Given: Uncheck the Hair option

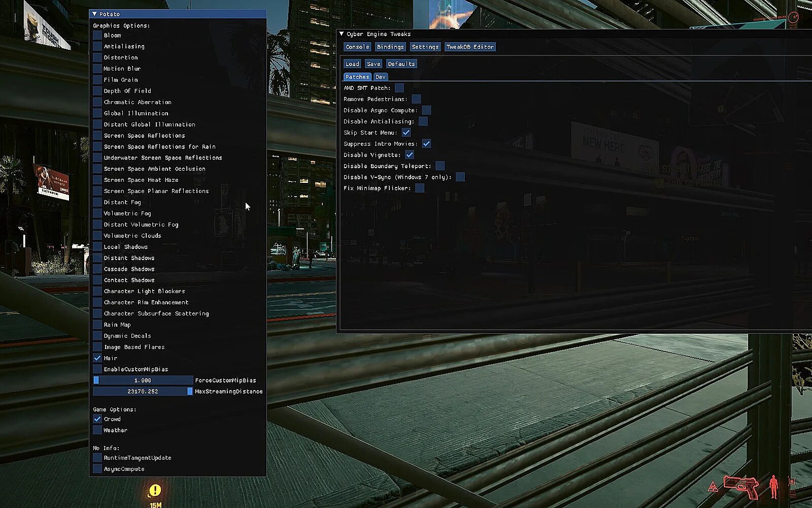Looking at the screenshot, I should 97,358.
